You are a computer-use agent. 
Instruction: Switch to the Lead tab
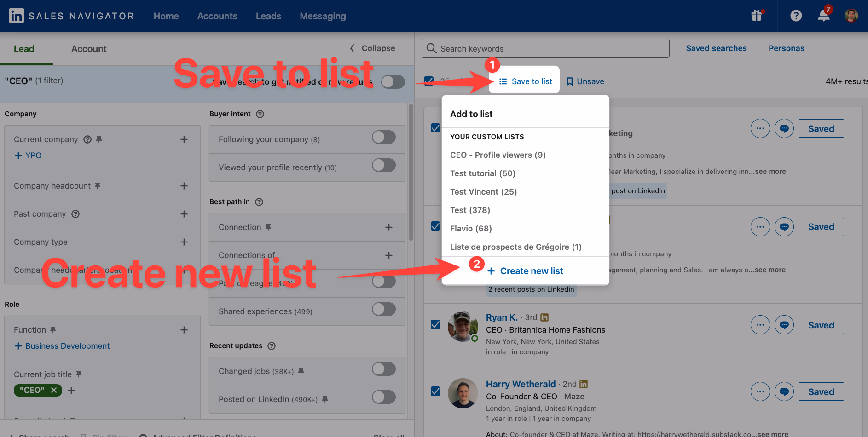point(24,49)
